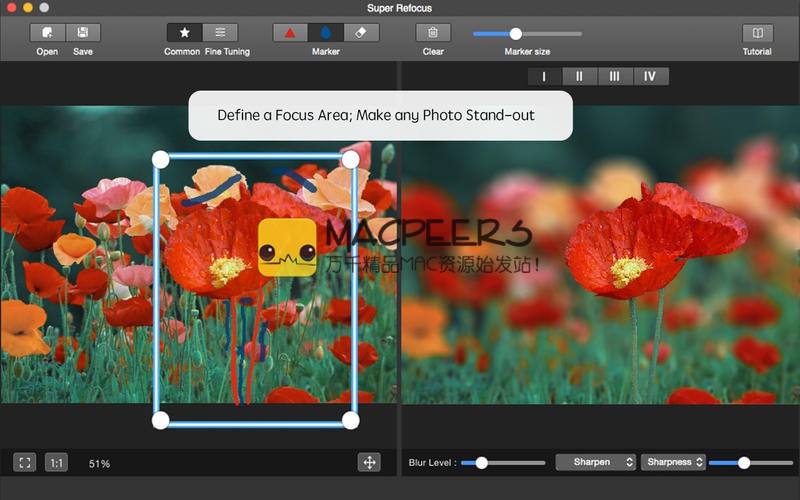Switch to Common mode star button
The height and width of the screenshot is (500, 800).
pyautogui.click(x=184, y=33)
